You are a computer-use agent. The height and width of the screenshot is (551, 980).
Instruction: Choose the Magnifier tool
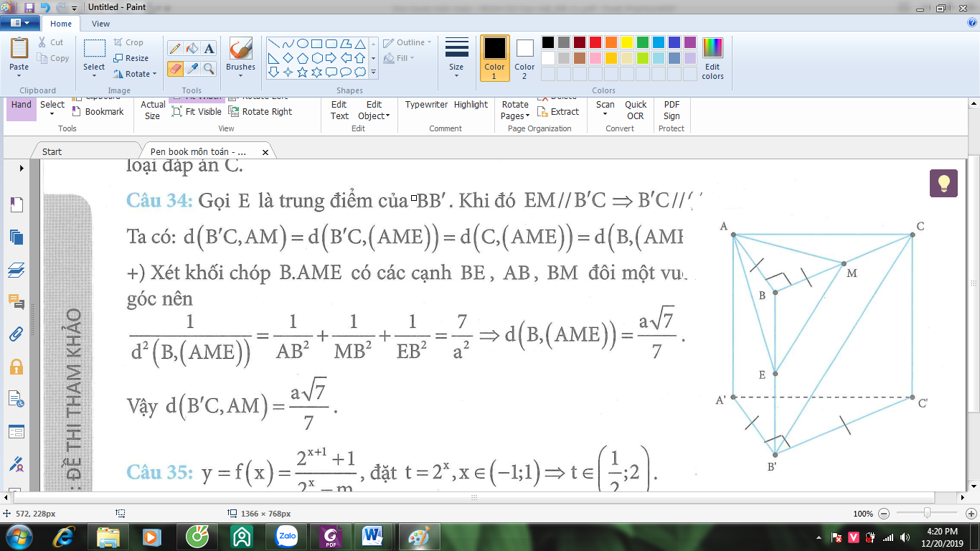(209, 68)
